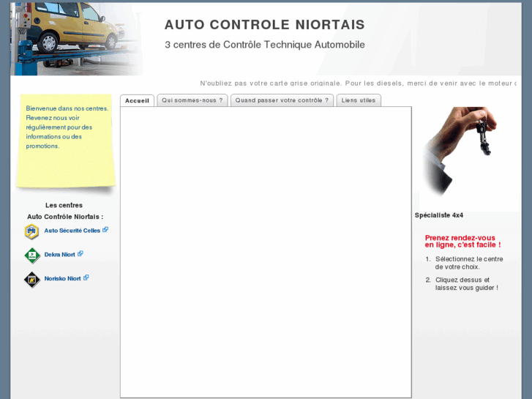Click the scrolling carte grise reminder text
The image size is (532, 399).
[x=359, y=83]
